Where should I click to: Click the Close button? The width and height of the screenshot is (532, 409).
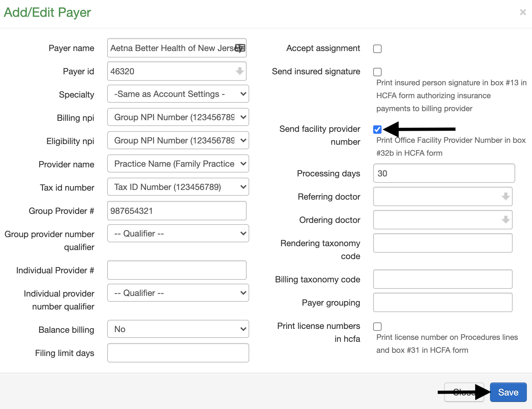point(464,392)
